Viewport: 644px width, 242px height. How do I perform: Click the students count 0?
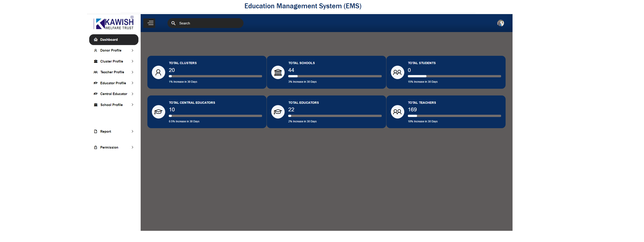[x=409, y=70]
